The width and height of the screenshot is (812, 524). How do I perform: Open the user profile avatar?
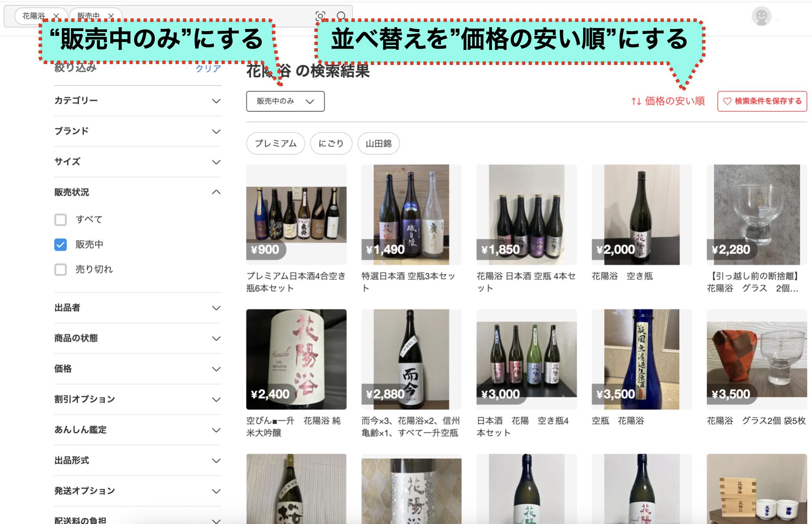(x=762, y=17)
